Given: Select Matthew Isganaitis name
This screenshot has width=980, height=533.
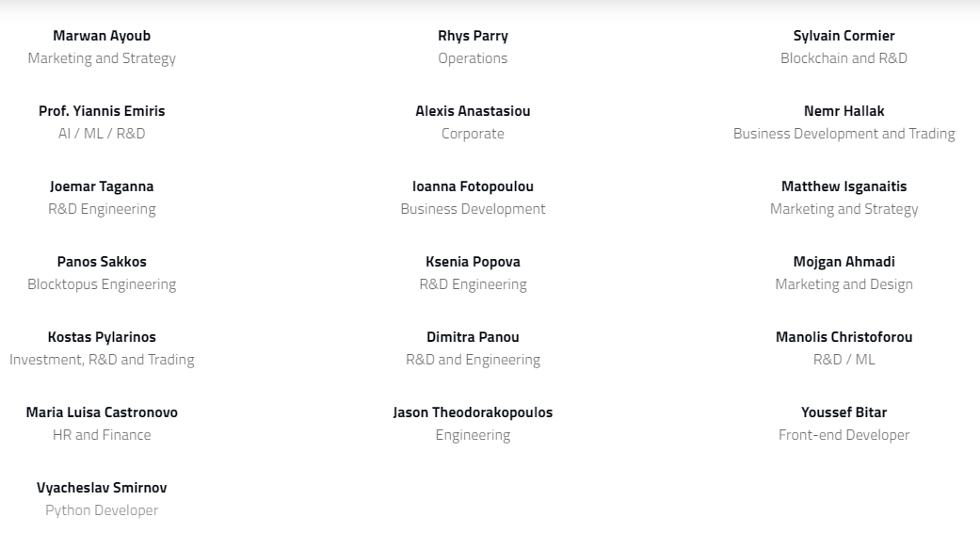Looking at the screenshot, I should [x=843, y=186].
